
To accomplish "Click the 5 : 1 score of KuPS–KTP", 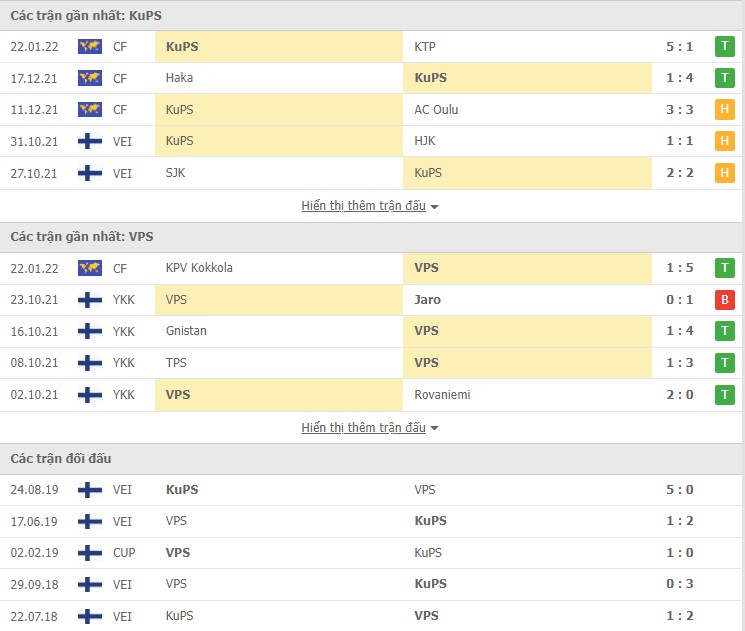I will (680, 47).
